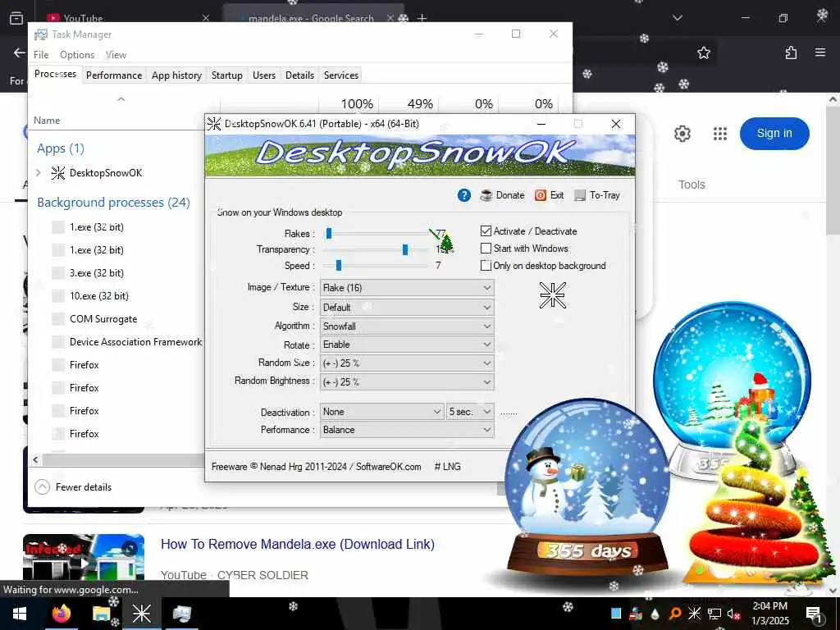Click the Google Sign in button
The width and height of the screenshot is (840, 630).
point(774,134)
